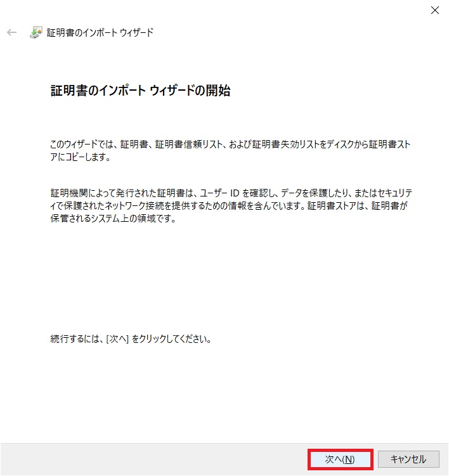Click the text アにコピーします。
Image resolution: width=449 pixels, height=476 pixels.
coord(80,157)
